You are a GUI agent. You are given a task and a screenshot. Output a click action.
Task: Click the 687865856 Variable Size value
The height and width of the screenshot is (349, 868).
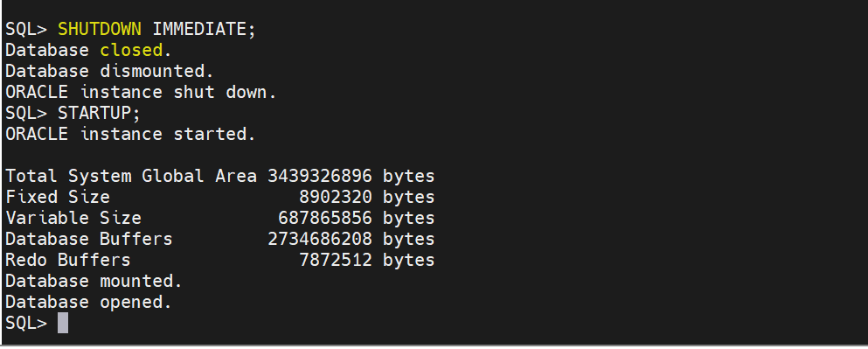click(325, 219)
